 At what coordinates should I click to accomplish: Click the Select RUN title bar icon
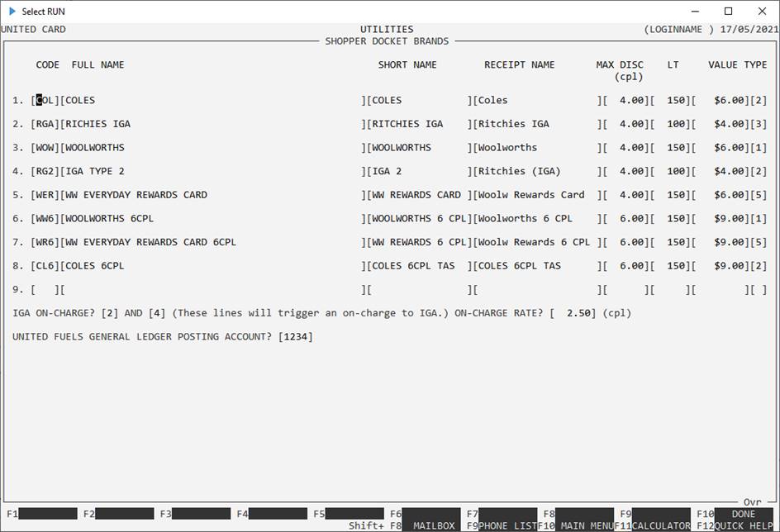click(12, 11)
